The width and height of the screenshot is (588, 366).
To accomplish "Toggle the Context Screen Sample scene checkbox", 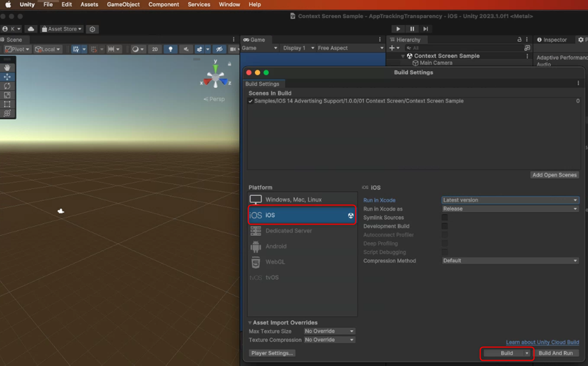I will [251, 101].
